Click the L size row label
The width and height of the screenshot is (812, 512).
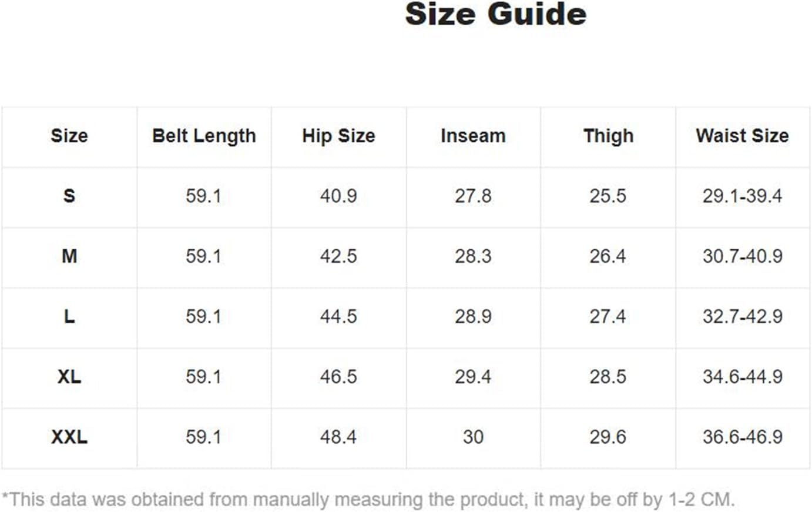(69, 316)
